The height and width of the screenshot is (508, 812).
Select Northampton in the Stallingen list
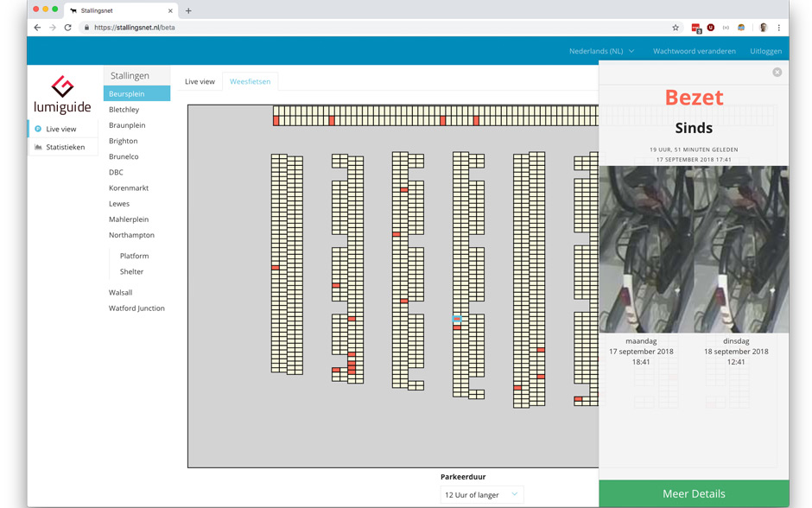[x=131, y=235]
